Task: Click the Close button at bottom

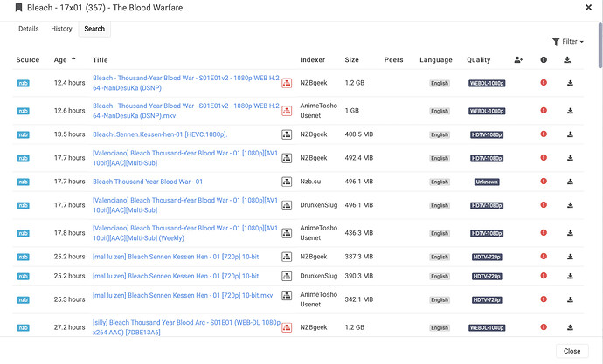Action: (572, 351)
